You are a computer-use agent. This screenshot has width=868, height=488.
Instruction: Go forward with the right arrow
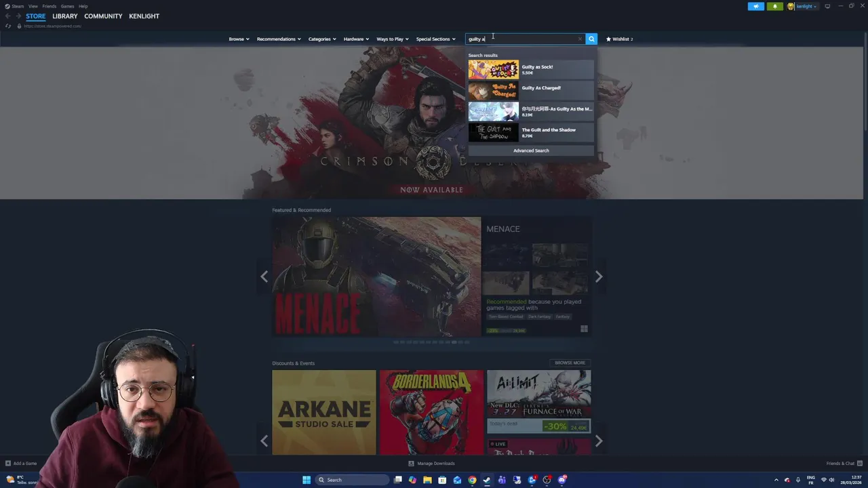pos(18,16)
